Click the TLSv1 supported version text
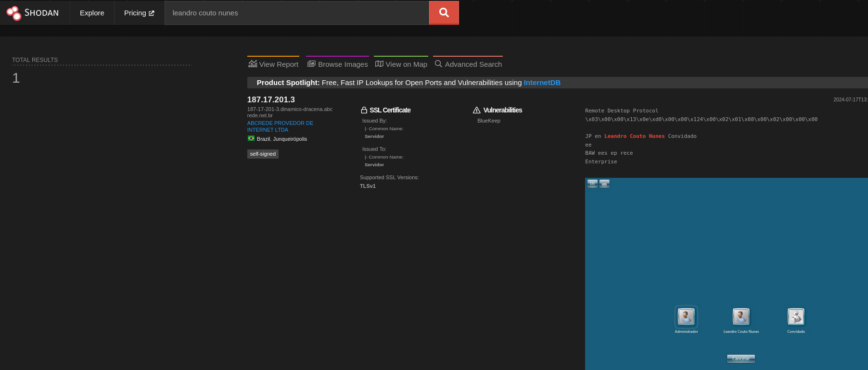 point(368,186)
